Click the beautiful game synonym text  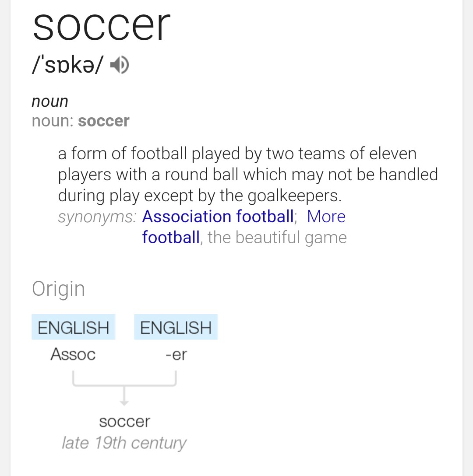277,238
